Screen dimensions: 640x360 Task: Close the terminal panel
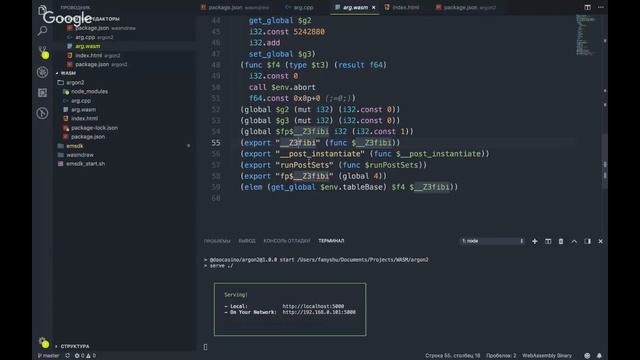coord(600,241)
